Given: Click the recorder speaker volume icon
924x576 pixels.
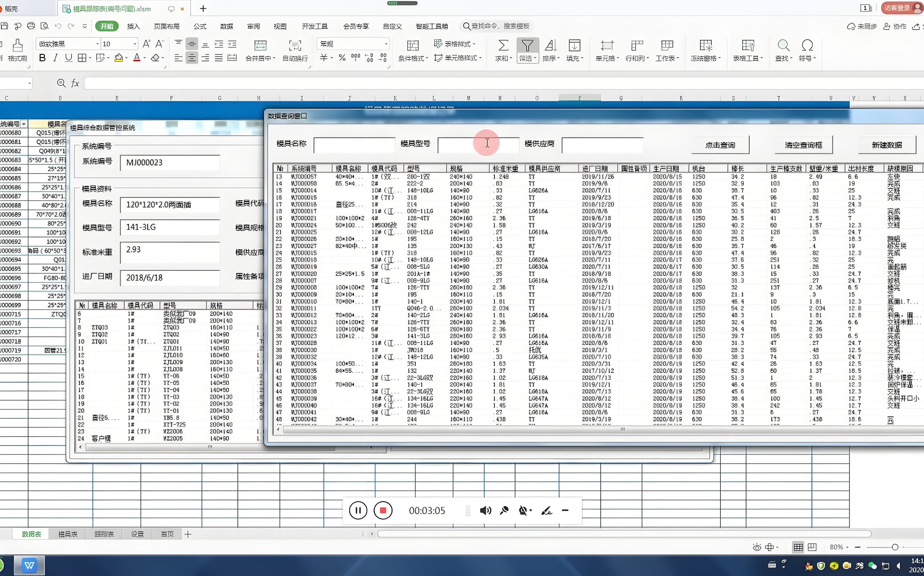Looking at the screenshot, I should click(x=485, y=510).
